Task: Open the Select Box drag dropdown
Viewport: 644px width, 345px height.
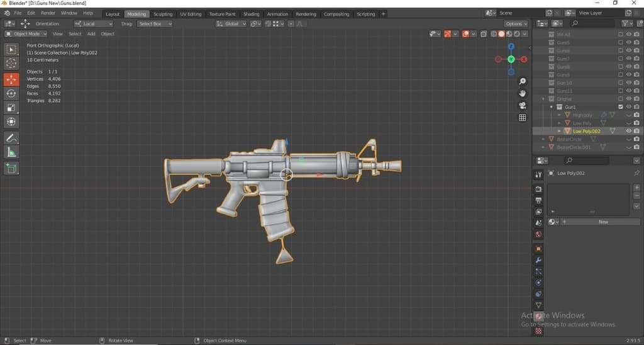Action: point(154,24)
